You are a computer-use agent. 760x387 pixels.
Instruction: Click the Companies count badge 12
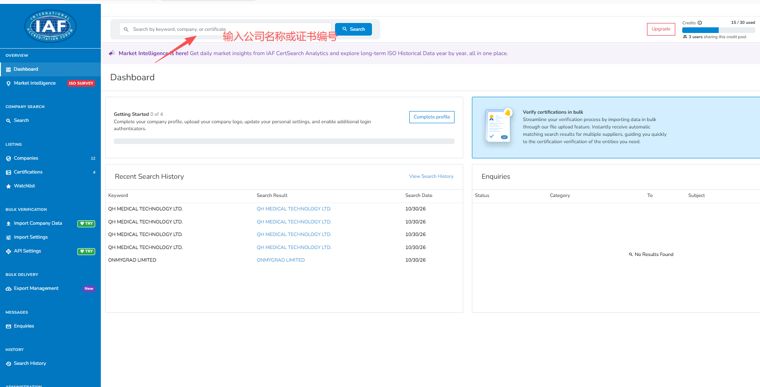pyautogui.click(x=93, y=158)
